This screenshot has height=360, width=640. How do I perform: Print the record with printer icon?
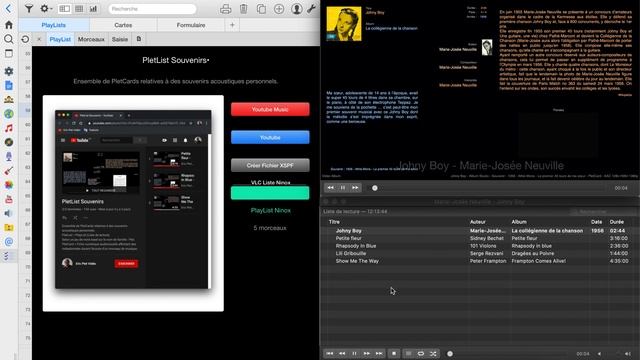[226, 9]
